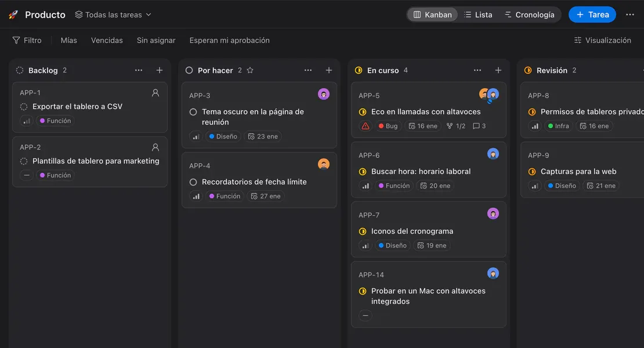Click urgent warning icon on APP-5
The image size is (644, 348).
[x=365, y=126]
